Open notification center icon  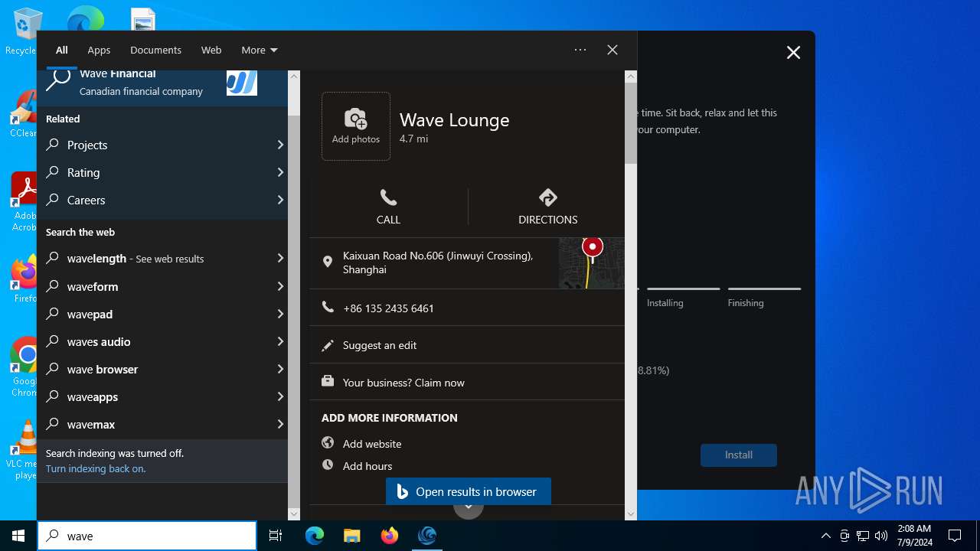pyautogui.click(x=955, y=536)
